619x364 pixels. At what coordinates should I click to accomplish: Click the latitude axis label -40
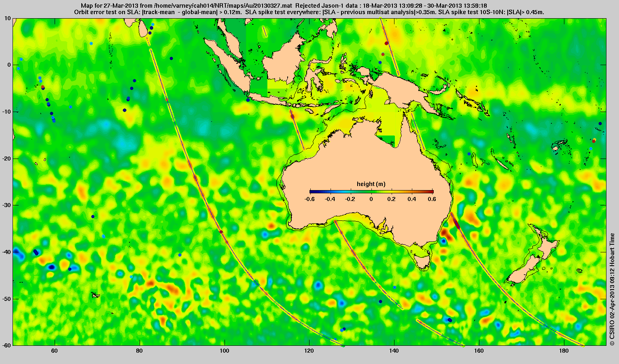pos(6,252)
